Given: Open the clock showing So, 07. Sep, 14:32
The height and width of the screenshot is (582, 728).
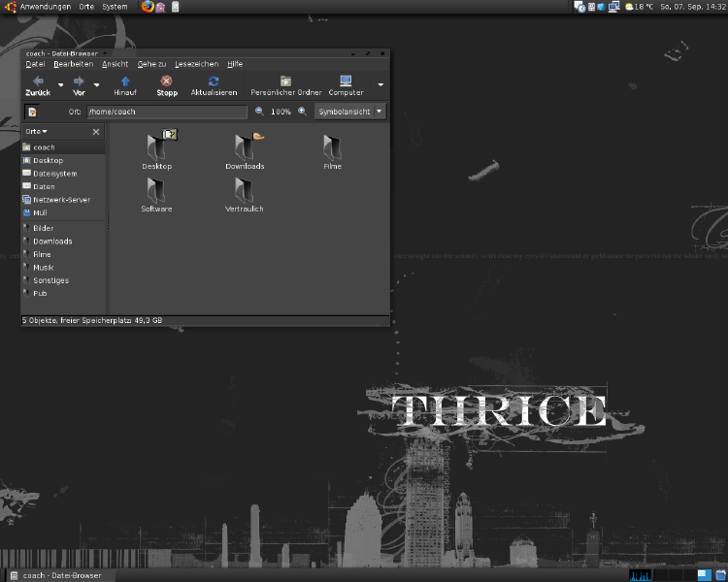Looking at the screenshot, I should click(x=693, y=7).
